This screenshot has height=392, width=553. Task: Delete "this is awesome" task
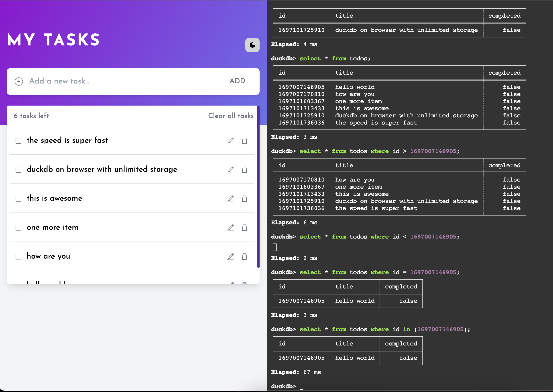click(244, 198)
